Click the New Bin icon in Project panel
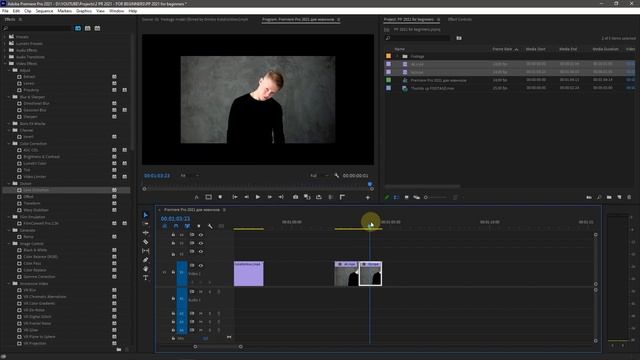Viewport: 640px width, 360px height. tap(609, 197)
